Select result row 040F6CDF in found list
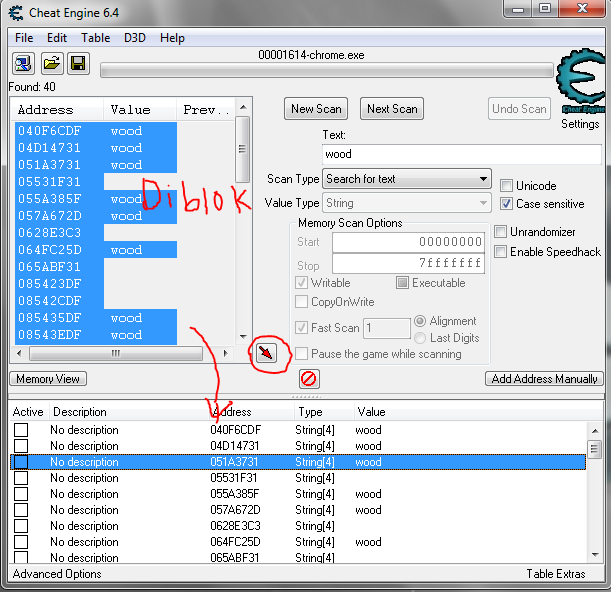The width and height of the screenshot is (611, 592). pyautogui.click(x=96, y=131)
